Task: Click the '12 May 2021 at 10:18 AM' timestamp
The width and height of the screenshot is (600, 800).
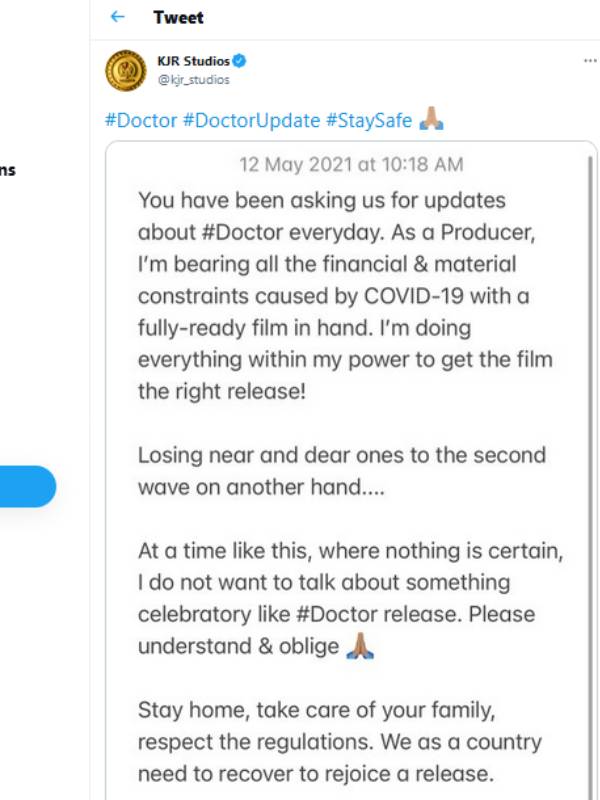Action: tap(351, 165)
